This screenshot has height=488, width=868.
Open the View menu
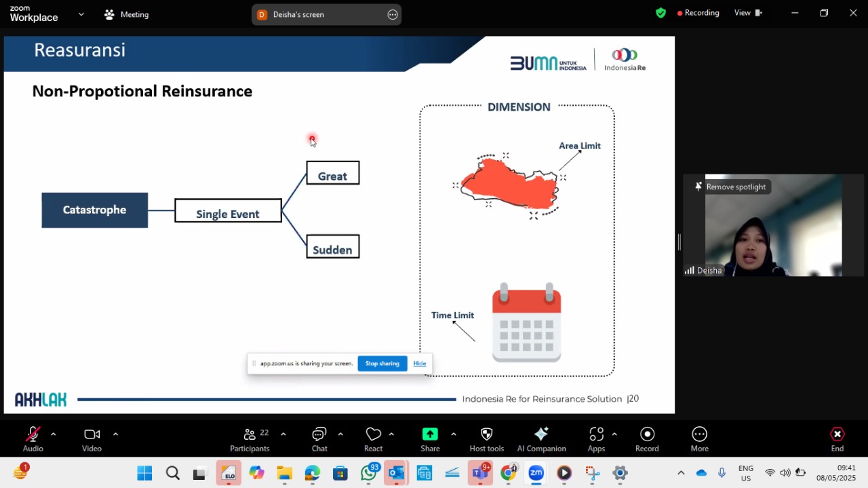(x=748, y=13)
